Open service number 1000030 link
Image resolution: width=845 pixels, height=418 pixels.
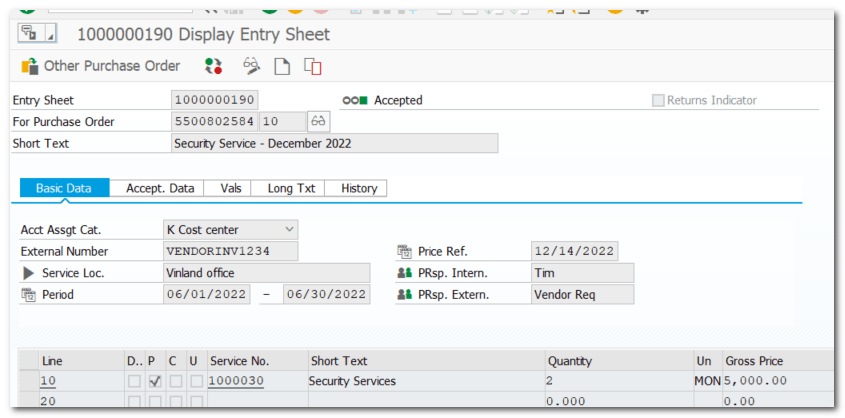click(236, 381)
